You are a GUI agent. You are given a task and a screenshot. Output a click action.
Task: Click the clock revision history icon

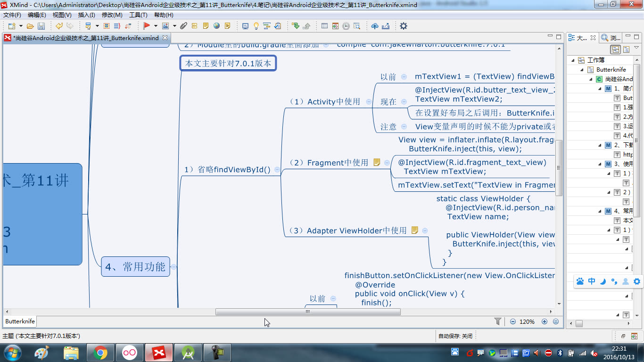346,26
